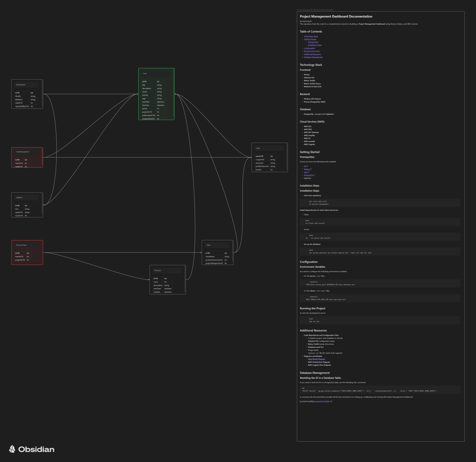
Task: Open the Technology Stack table of contents link
Action: (311, 36)
